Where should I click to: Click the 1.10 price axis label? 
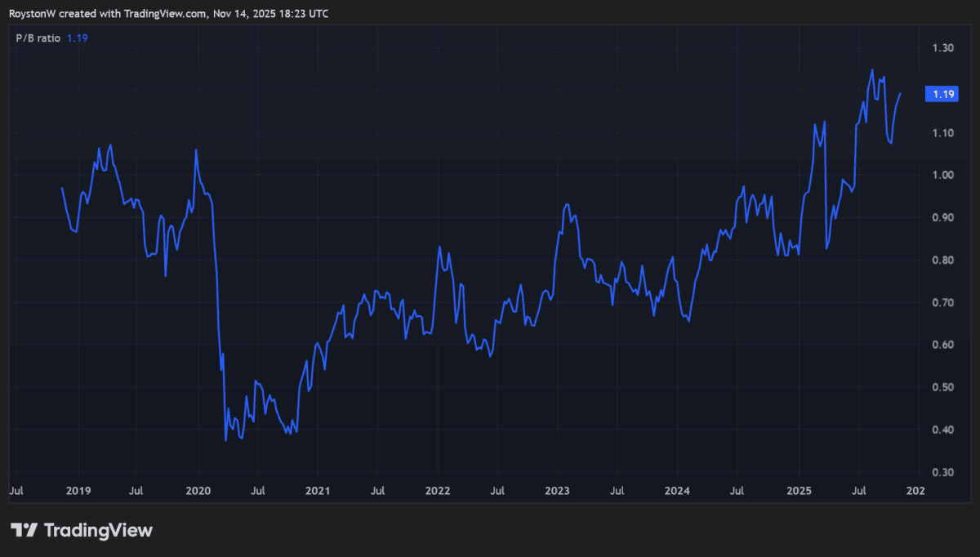point(943,133)
